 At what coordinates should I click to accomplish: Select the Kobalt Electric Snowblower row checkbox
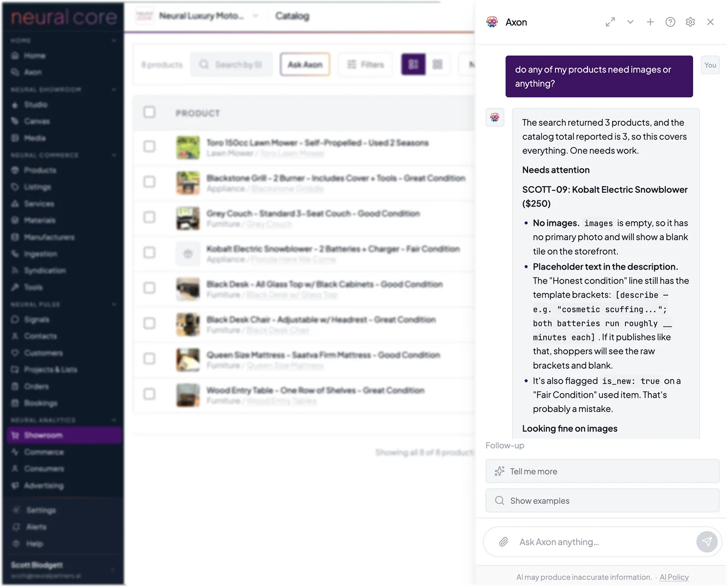coord(149,253)
